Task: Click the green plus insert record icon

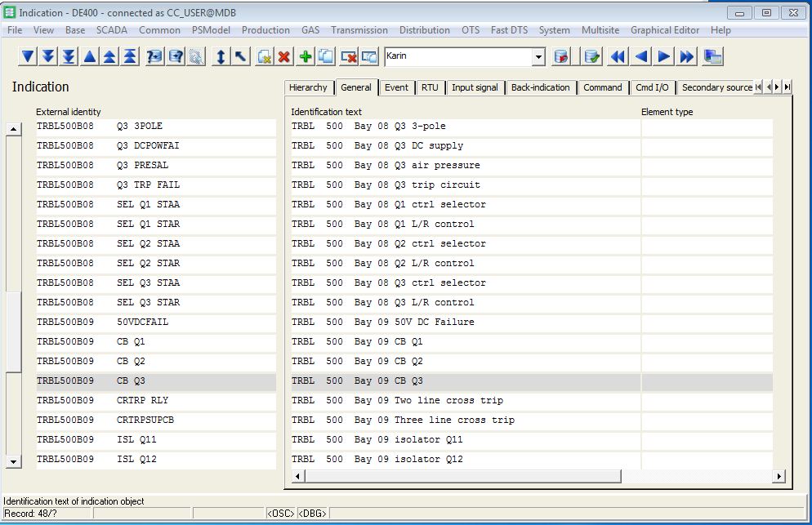Action: click(306, 56)
